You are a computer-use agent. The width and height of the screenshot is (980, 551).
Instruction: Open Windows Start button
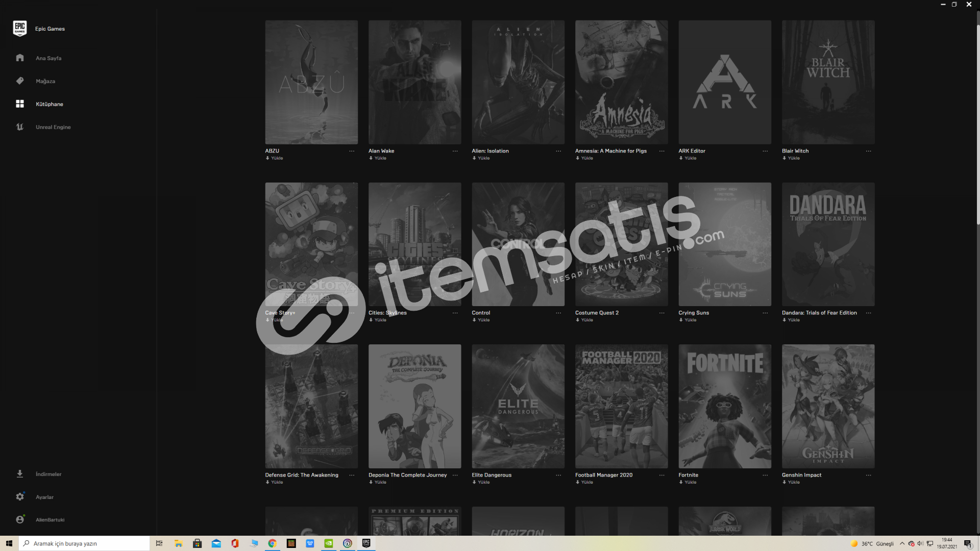click(9, 543)
